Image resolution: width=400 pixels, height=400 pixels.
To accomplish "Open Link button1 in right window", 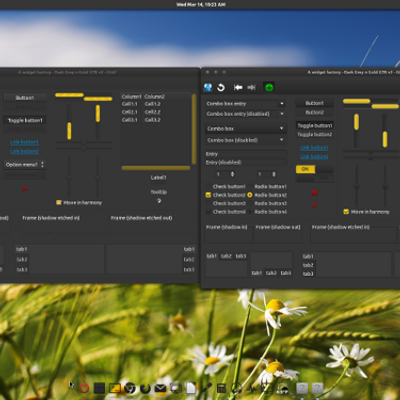I will point(314,147).
